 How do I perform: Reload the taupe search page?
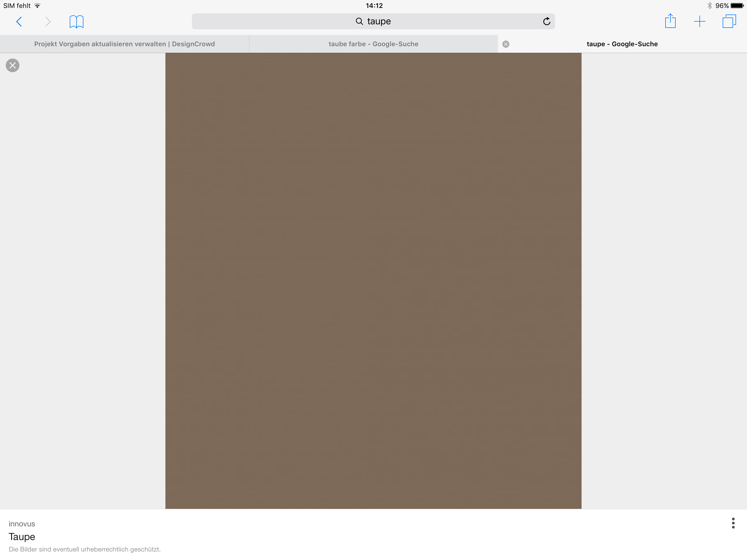546,21
